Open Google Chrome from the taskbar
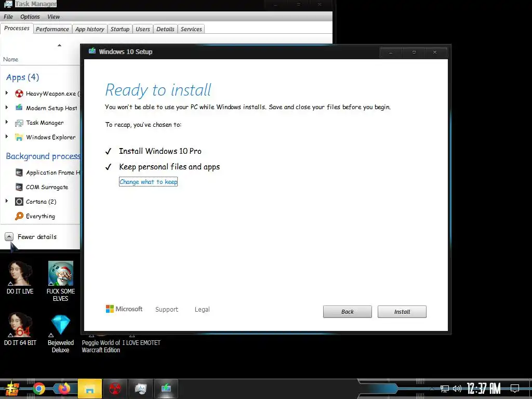This screenshot has height=399, width=532. (38, 389)
